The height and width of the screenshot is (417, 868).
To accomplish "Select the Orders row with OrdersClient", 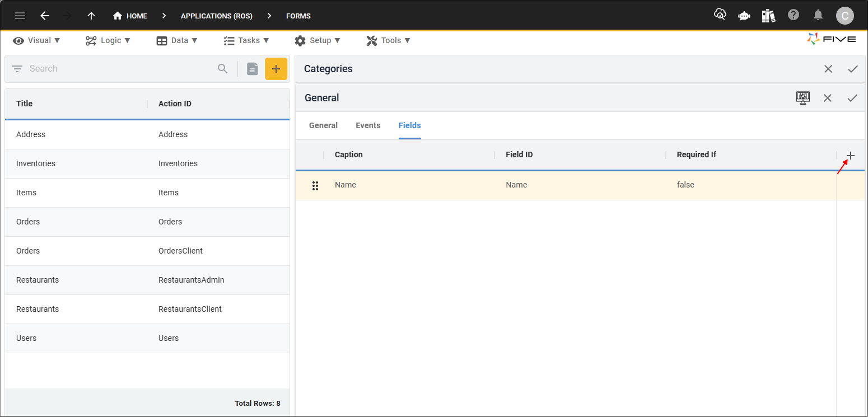I will click(x=147, y=251).
